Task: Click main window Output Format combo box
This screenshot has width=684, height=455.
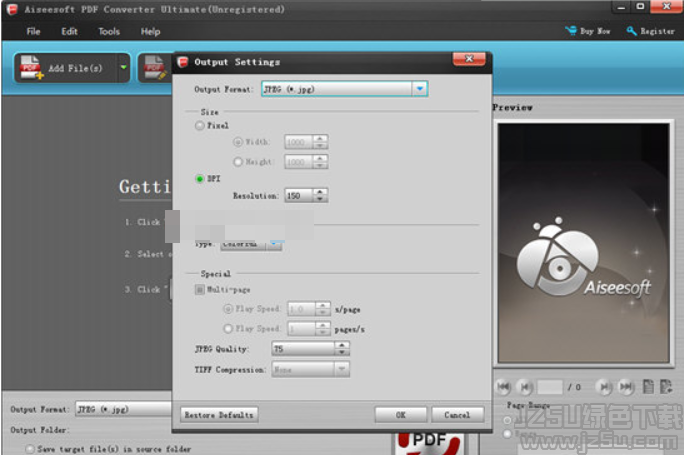Action: pyautogui.click(x=124, y=409)
